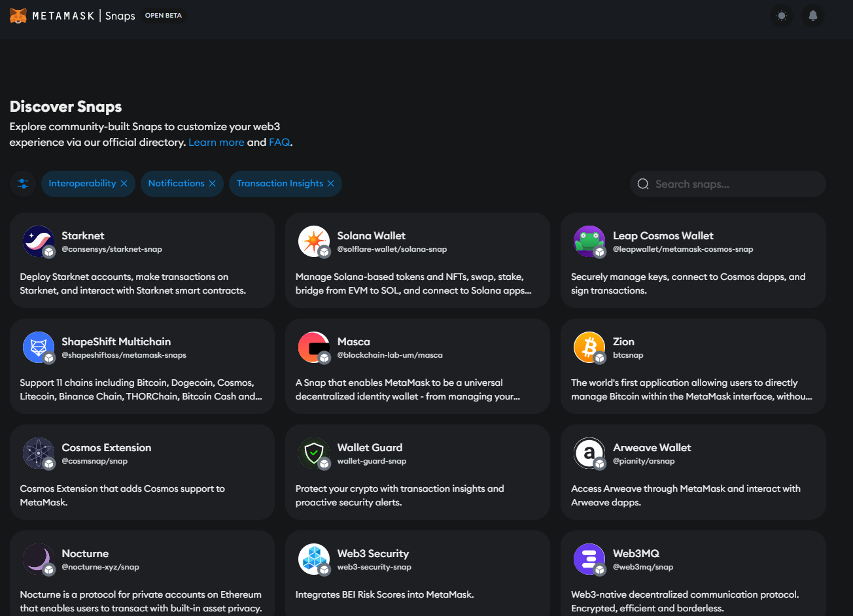Click the Notifications filter chip label
The height and width of the screenshot is (616, 853).
(x=177, y=184)
